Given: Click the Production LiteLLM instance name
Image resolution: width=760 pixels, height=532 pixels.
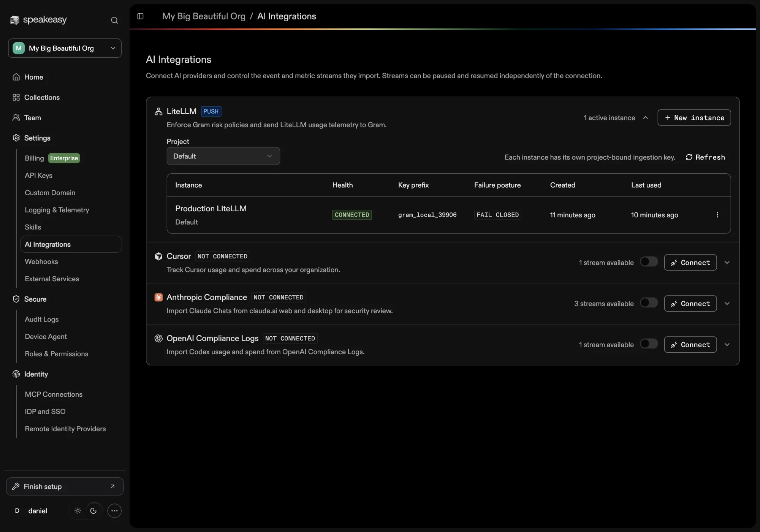Looking at the screenshot, I should [x=211, y=209].
